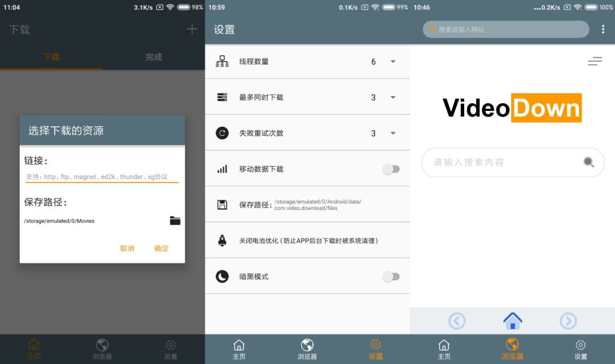The width and height of the screenshot is (615, 364).
Task: Open folder picker for the save path in dialog
Action: tap(175, 221)
